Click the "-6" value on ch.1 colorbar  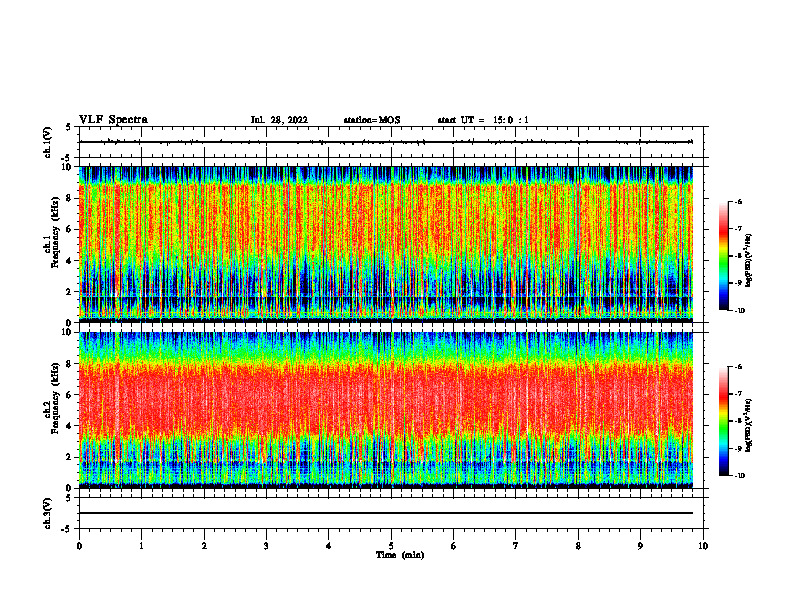point(738,201)
